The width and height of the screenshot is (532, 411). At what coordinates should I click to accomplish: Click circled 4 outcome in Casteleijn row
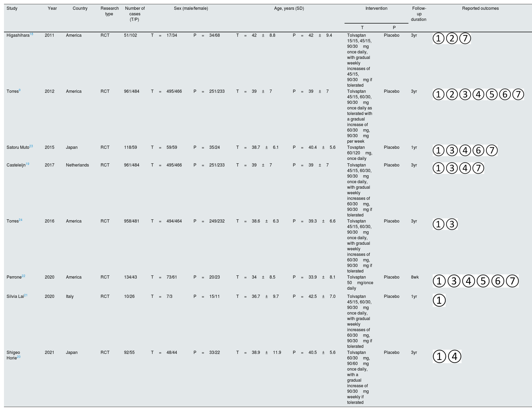(465, 168)
